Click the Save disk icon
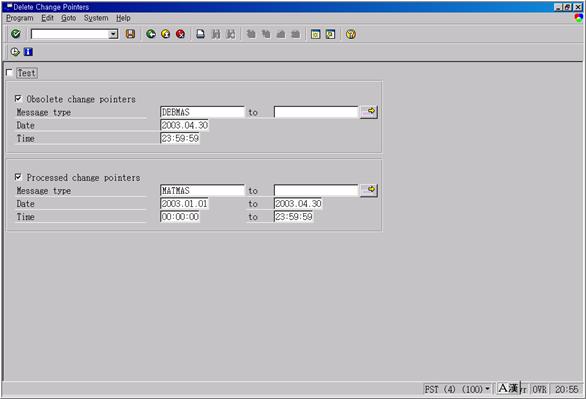This screenshot has height=399, width=586. coord(130,34)
